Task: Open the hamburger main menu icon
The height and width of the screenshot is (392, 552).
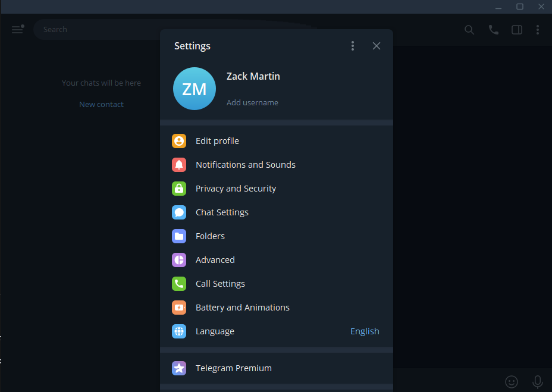Action: pyautogui.click(x=18, y=29)
